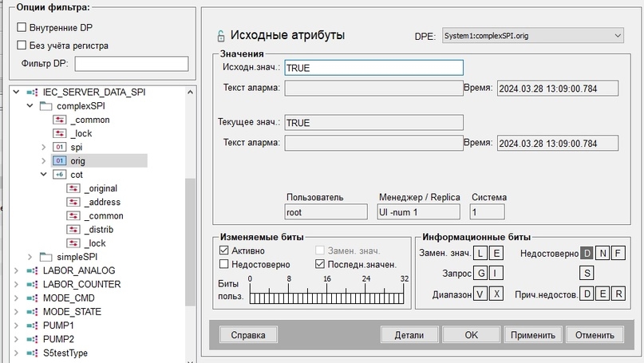Click the Применить button
Image resolution: width=644 pixels, height=363 pixels.
click(533, 335)
